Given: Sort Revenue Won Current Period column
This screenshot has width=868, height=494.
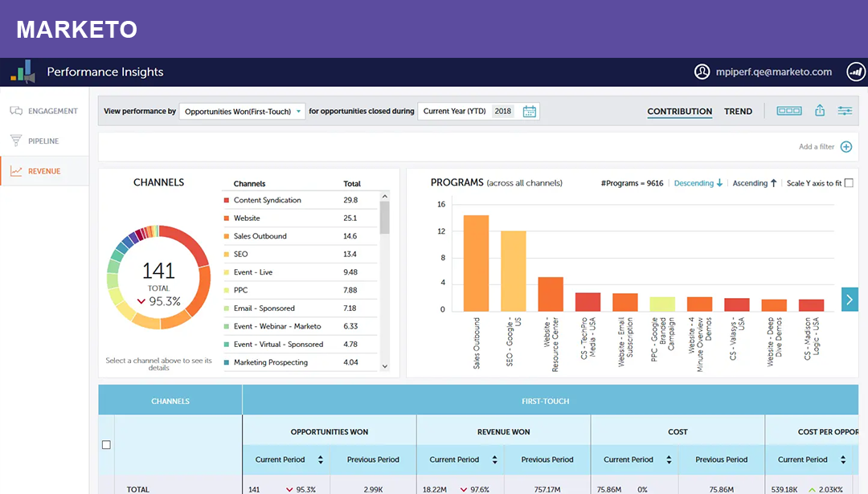Looking at the screenshot, I should [495, 460].
